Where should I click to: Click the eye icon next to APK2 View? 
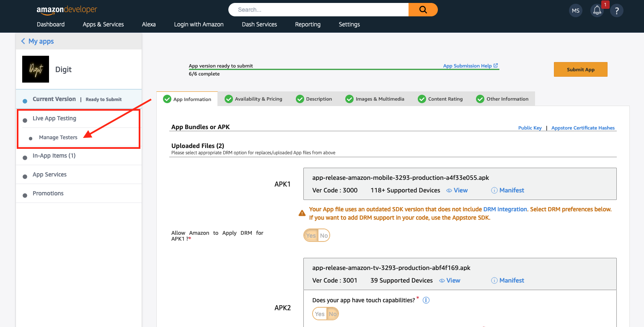coord(442,280)
